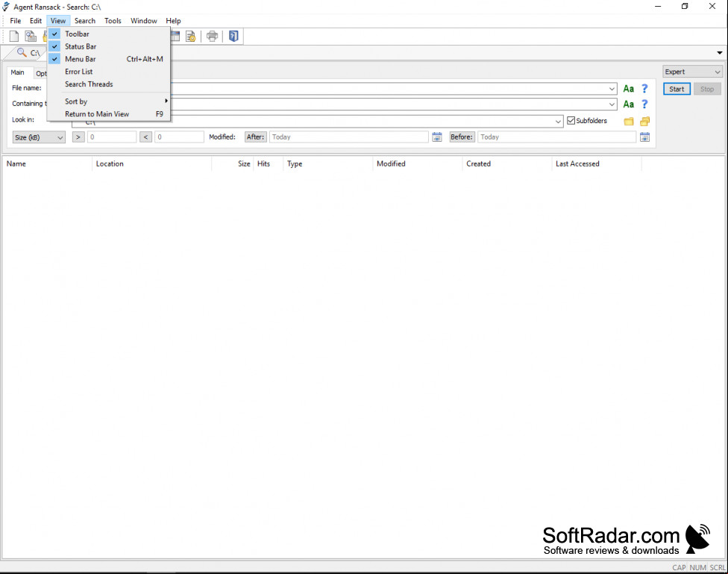Click the Stop button
728x574 pixels.
pos(707,90)
